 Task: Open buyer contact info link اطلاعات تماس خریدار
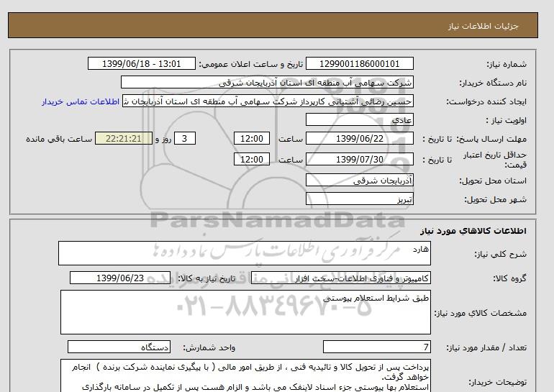[81, 101]
